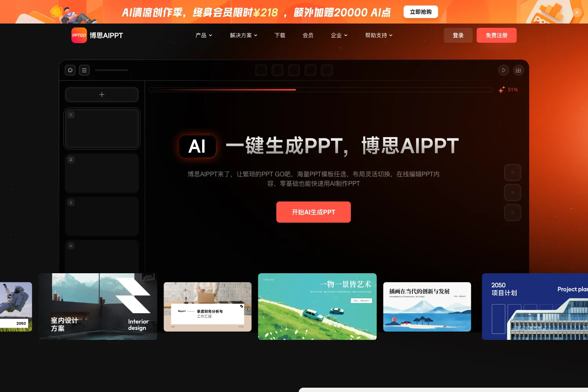
Task: Click the hamburger menu icon in editor
Action: [x=84, y=70]
